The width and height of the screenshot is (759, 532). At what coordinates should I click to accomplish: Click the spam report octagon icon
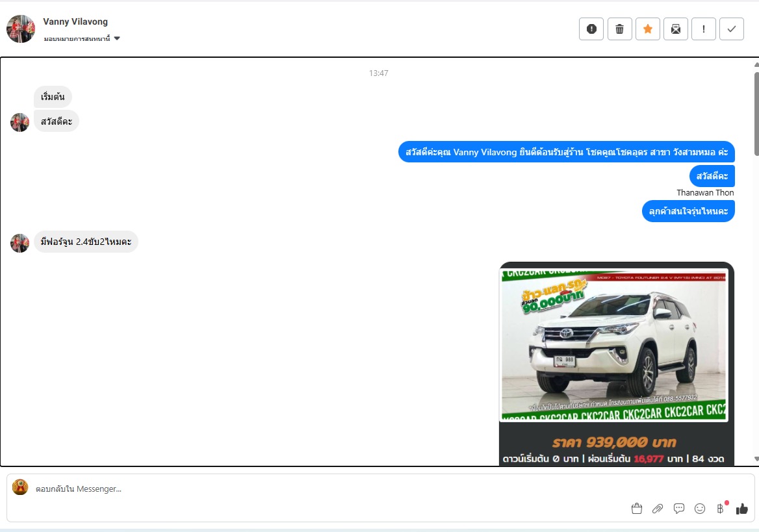591,29
